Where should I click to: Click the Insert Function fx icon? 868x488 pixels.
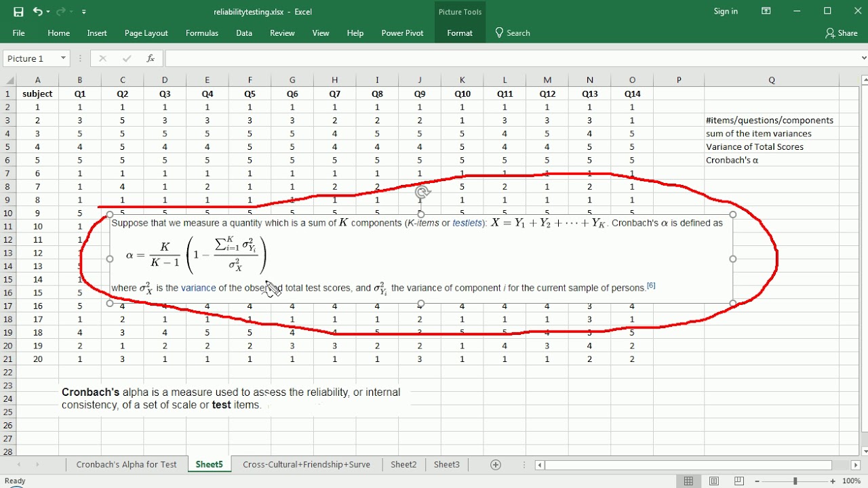pyautogui.click(x=150, y=58)
